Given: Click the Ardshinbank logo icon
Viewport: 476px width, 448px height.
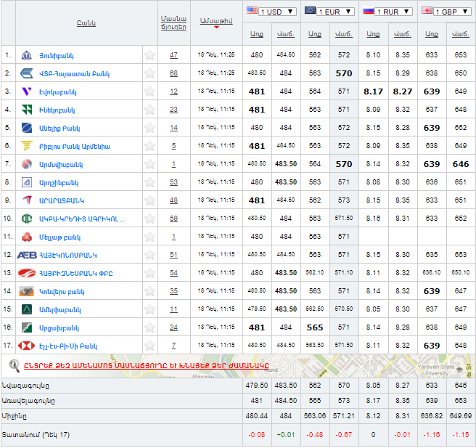Looking at the screenshot, I should tap(27, 182).
